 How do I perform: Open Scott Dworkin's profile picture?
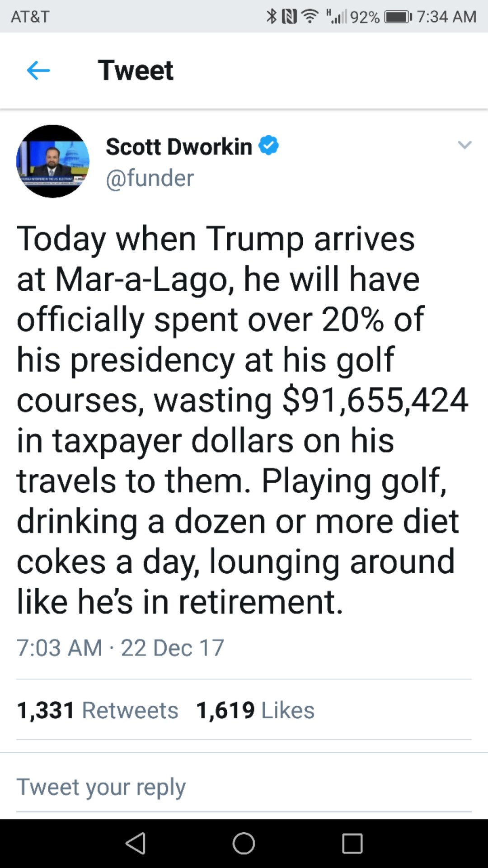(53, 161)
